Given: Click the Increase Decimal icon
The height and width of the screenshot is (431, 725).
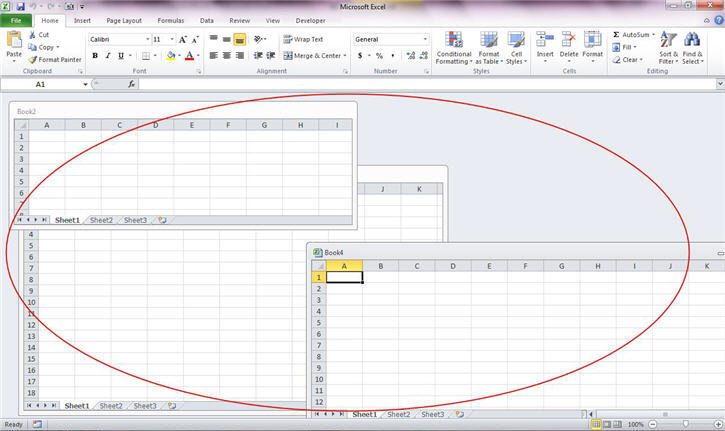Looking at the screenshot, I should click(410, 55).
